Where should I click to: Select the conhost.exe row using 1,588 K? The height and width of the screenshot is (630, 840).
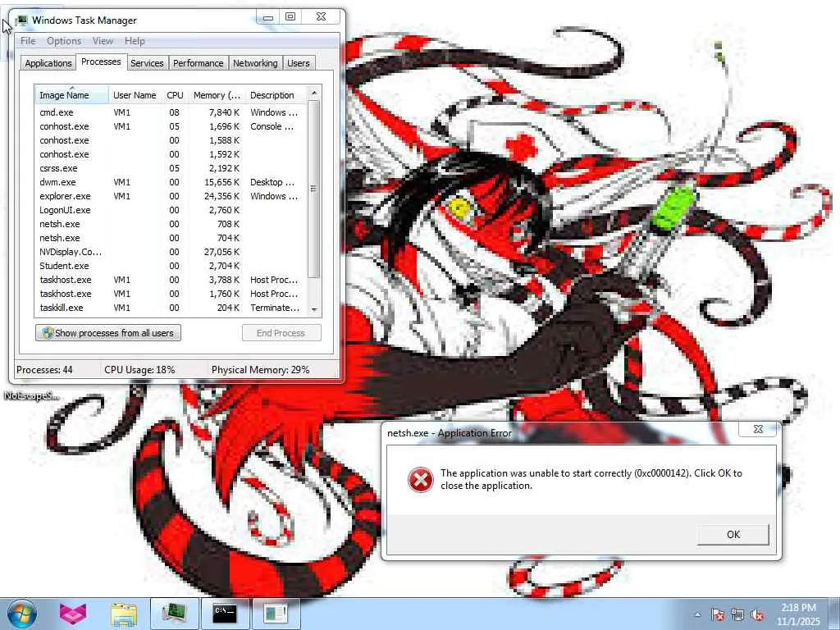171,140
